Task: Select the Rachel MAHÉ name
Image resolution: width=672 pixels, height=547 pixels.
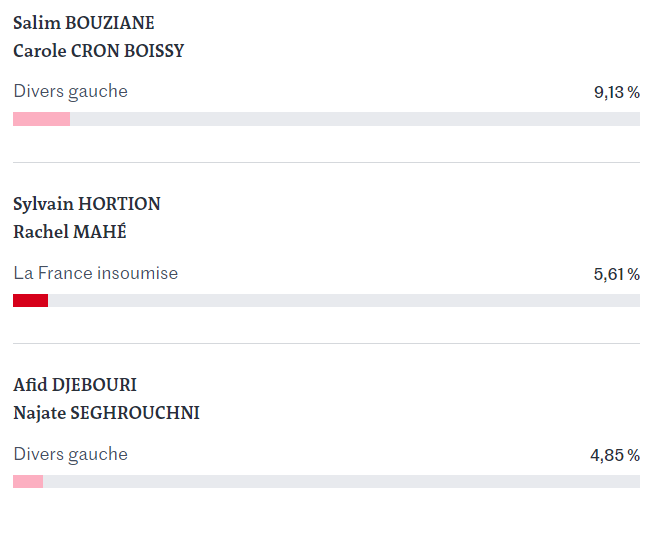Action: pyautogui.click(x=70, y=232)
